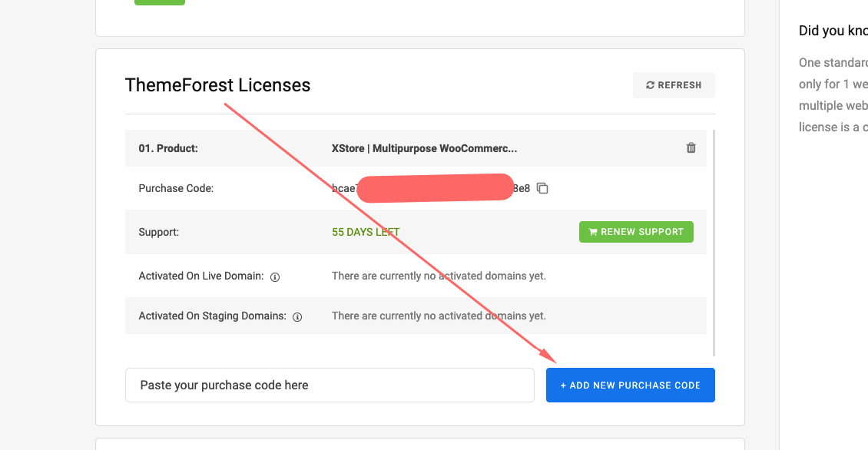Show info about Activated On Live Domain

click(275, 276)
